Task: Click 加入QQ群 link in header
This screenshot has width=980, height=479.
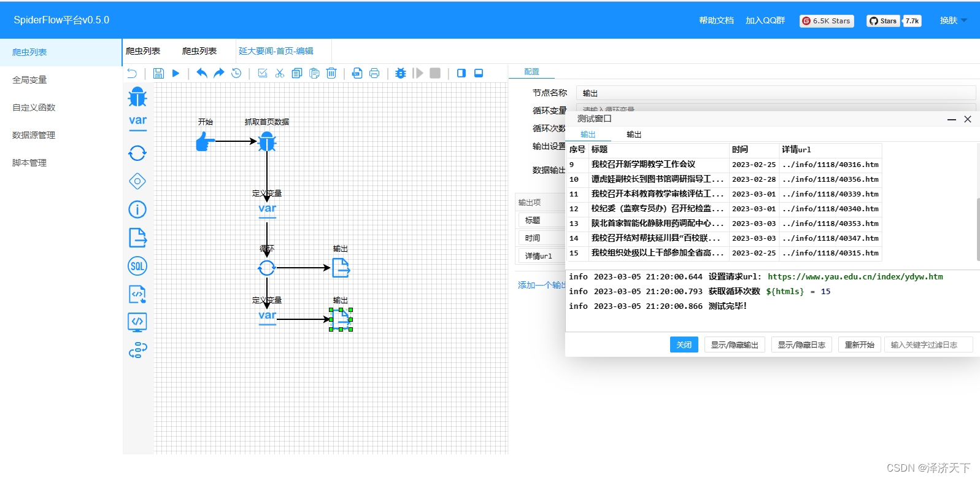Action: (765, 20)
